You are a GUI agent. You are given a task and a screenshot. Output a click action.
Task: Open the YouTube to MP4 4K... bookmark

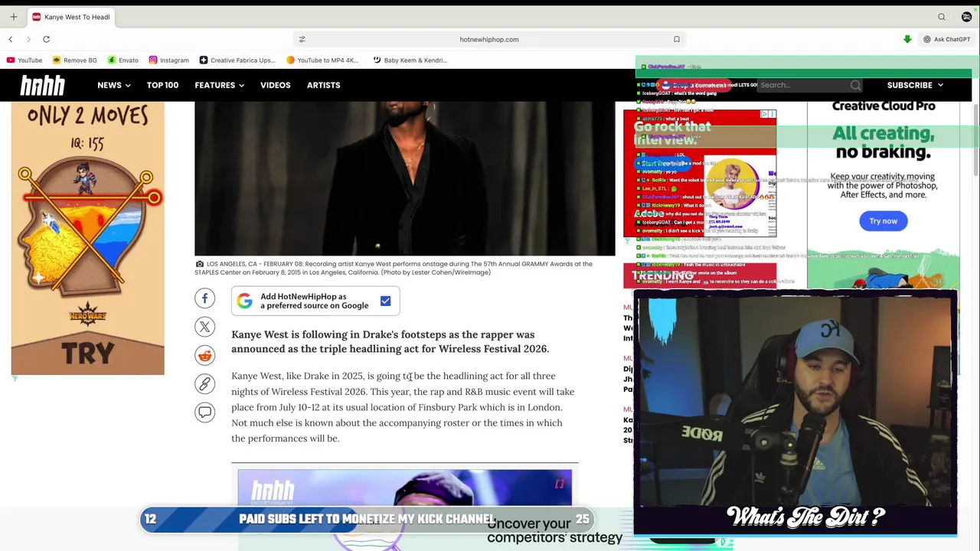click(x=322, y=60)
